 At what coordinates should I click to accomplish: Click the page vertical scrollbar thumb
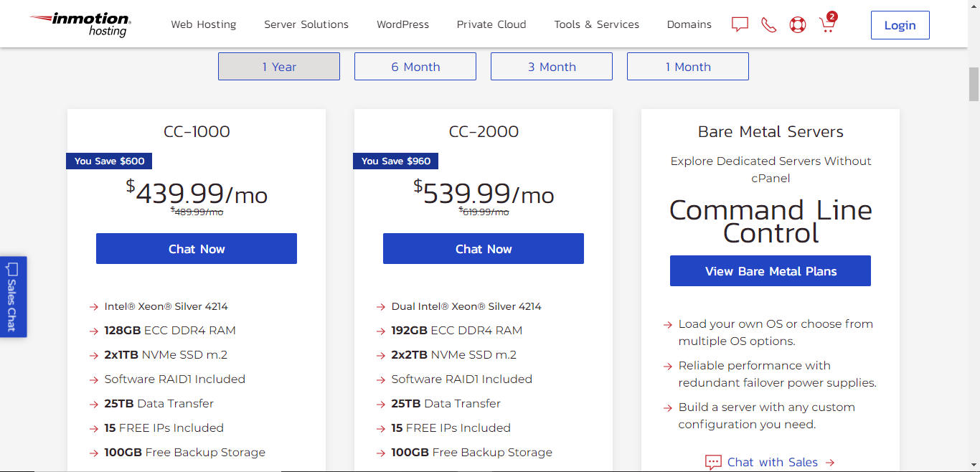pyautogui.click(x=974, y=84)
